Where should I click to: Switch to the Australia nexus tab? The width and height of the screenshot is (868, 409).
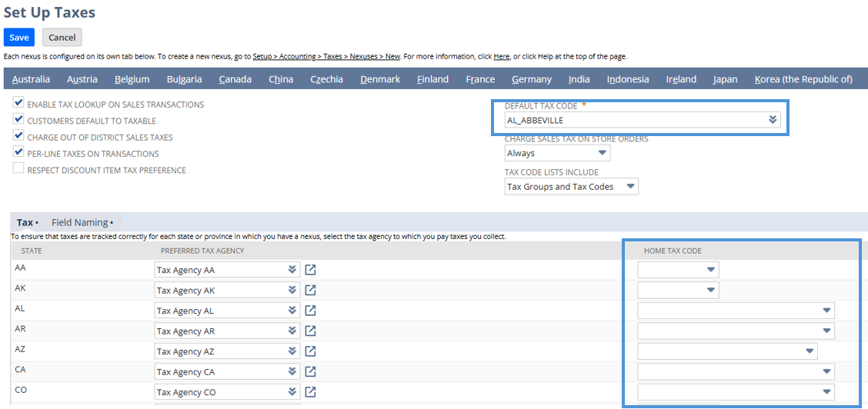pos(31,79)
